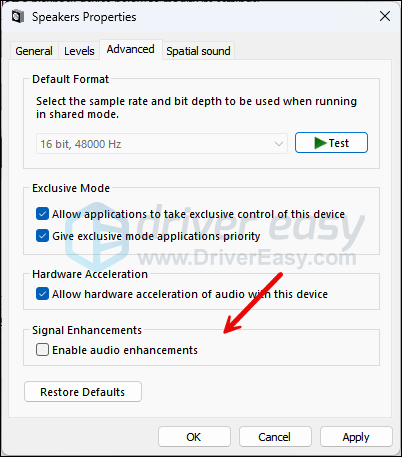Viewport: 402px width, 457px height.
Task: Switch to the General tab
Action: pyautogui.click(x=34, y=51)
